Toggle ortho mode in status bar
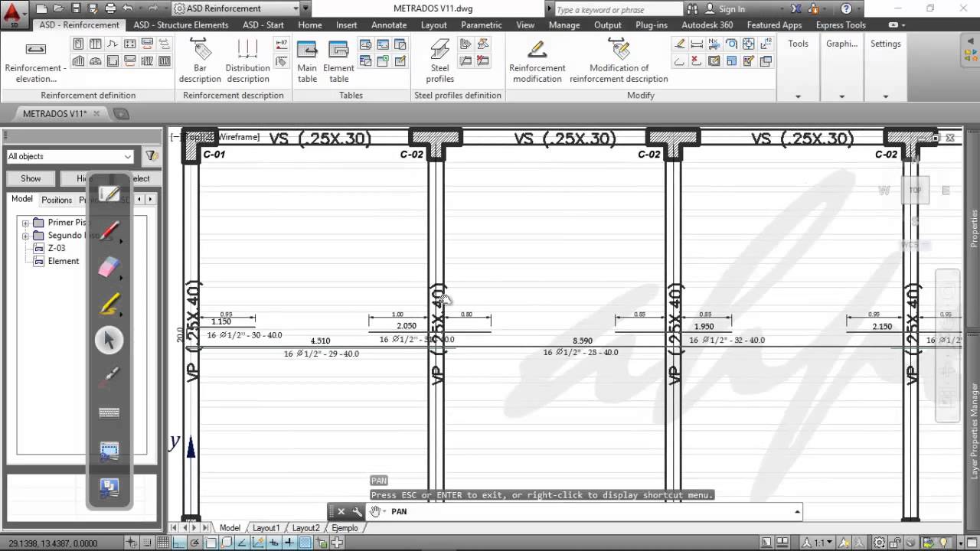The height and width of the screenshot is (551, 980). [178, 543]
